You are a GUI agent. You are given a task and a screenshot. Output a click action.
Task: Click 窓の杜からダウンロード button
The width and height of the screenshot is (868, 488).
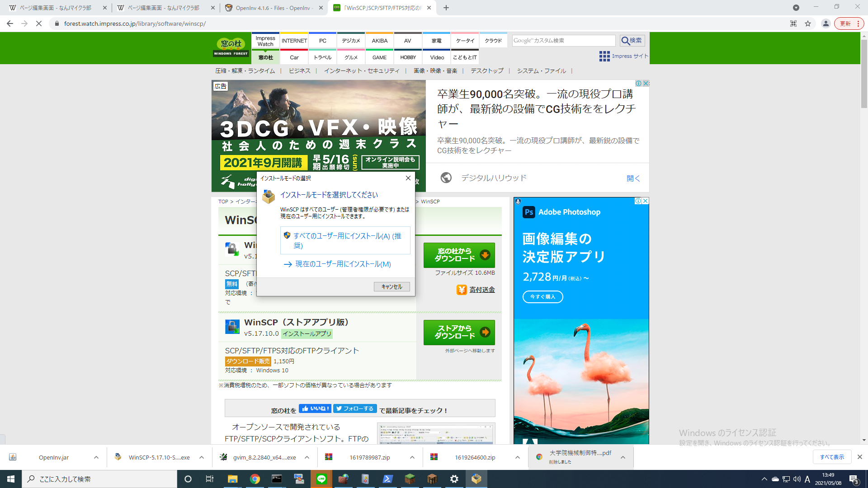tap(459, 255)
